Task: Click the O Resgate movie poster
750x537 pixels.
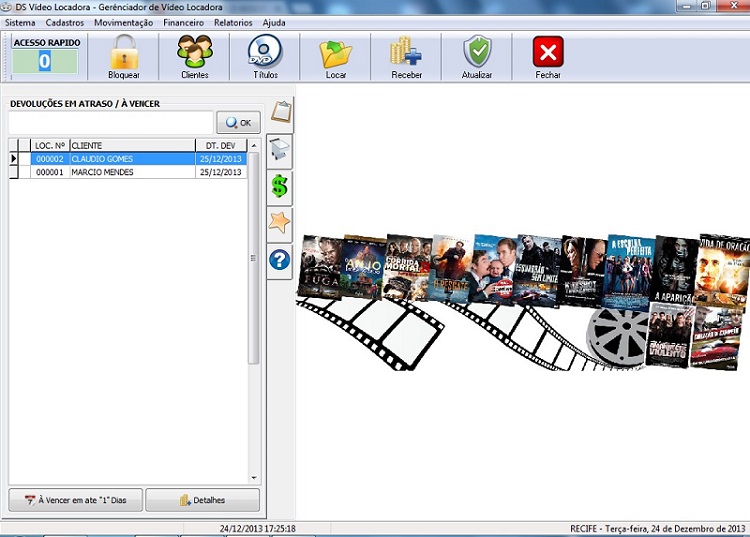Action: coord(451,269)
